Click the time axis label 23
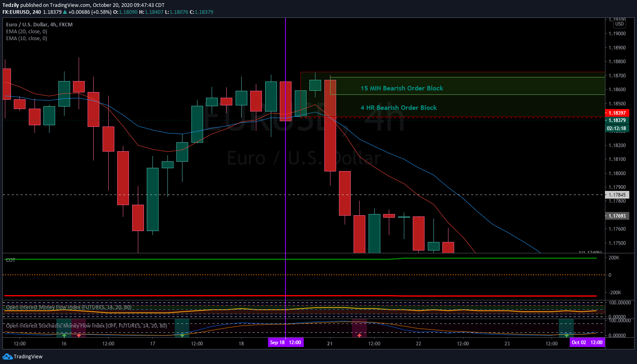The height and width of the screenshot is (364, 637). click(x=507, y=344)
